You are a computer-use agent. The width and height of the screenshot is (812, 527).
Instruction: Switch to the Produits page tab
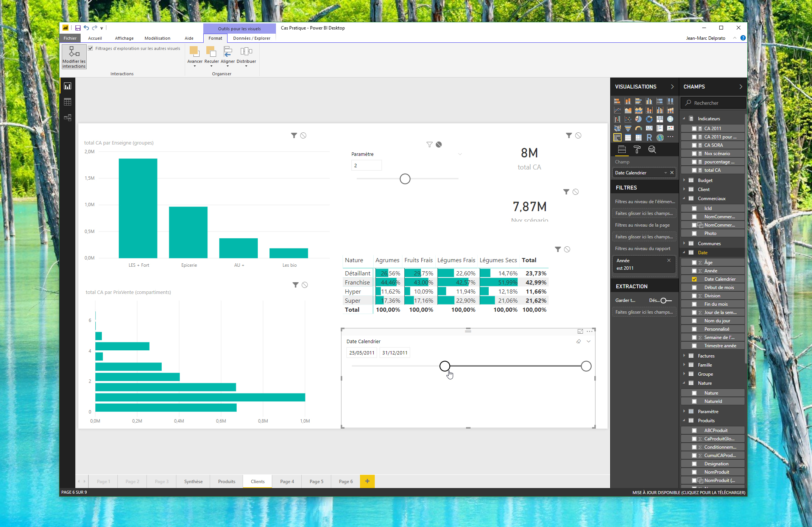227,481
